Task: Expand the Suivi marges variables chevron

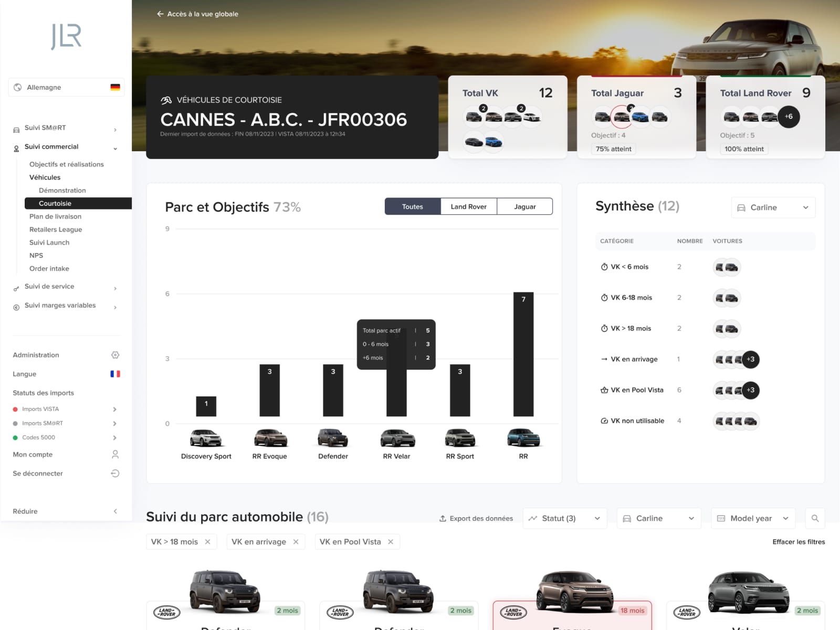Action: click(x=115, y=307)
